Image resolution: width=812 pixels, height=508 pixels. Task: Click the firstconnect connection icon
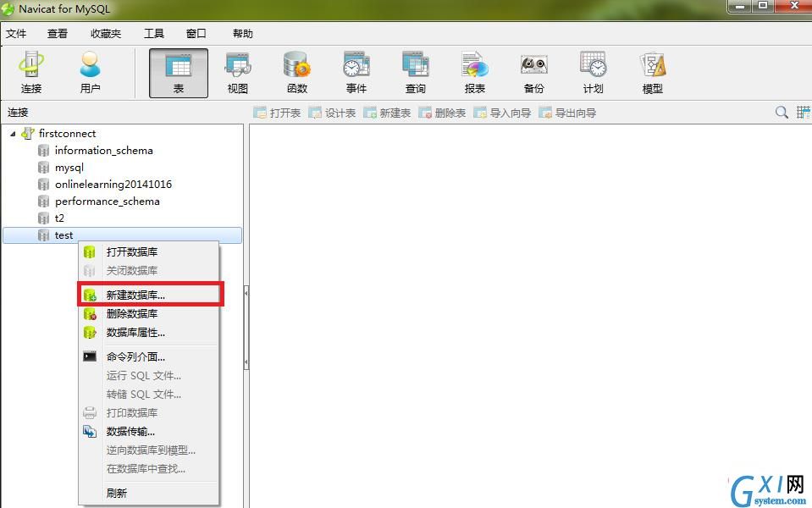27,134
